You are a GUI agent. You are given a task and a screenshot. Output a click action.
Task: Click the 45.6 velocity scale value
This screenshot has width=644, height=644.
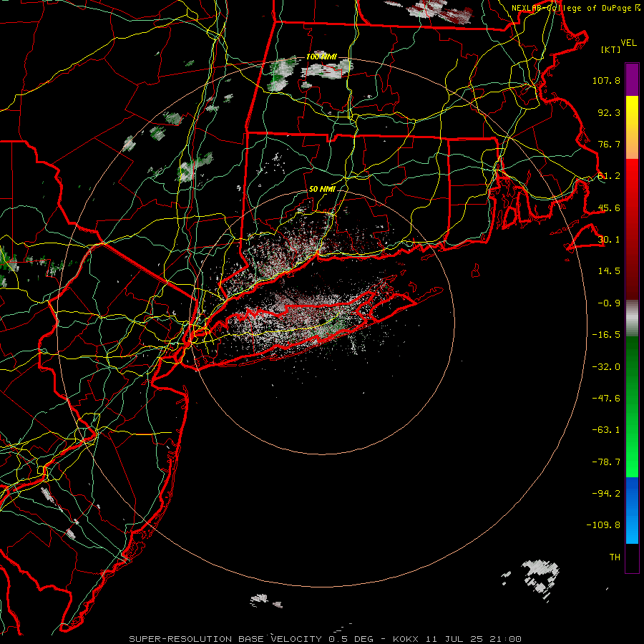pos(609,208)
